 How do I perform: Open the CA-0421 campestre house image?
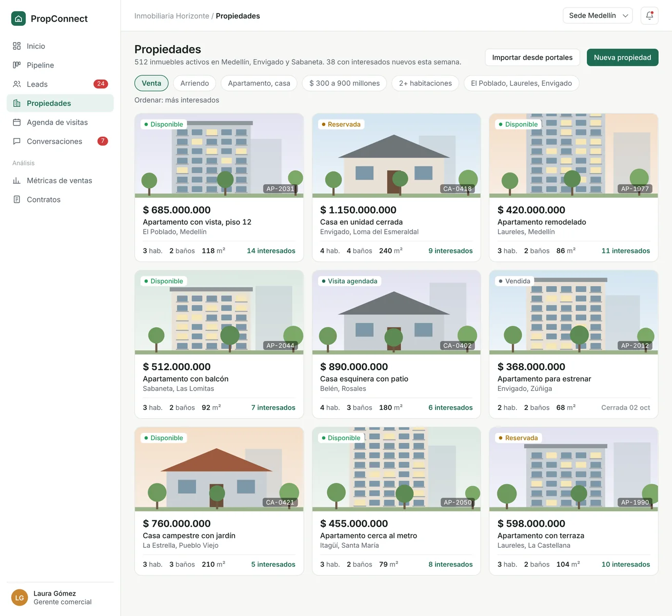[x=219, y=469]
